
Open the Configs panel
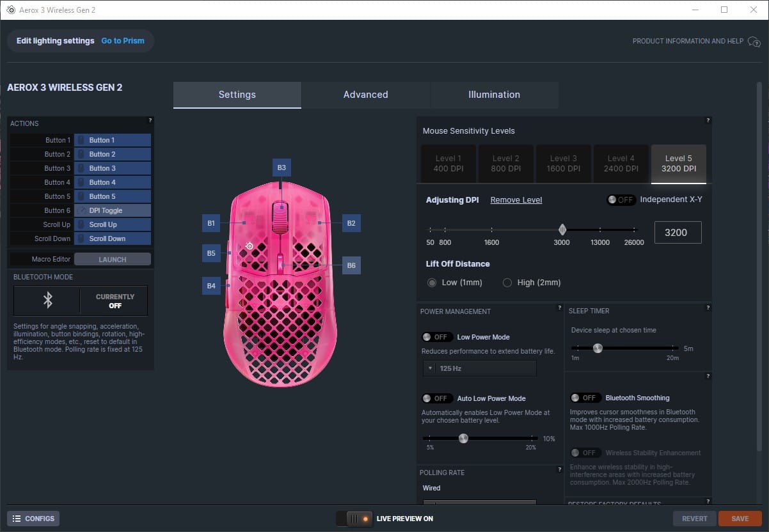pyautogui.click(x=33, y=519)
